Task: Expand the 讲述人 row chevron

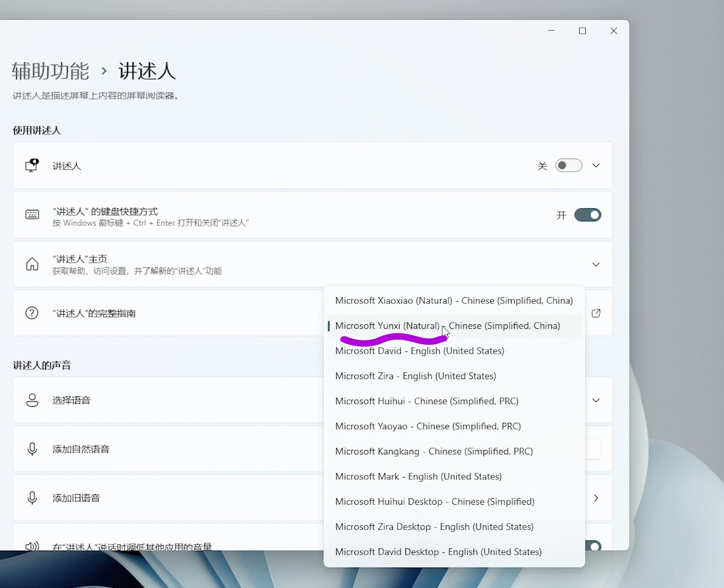Action: (596, 165)
